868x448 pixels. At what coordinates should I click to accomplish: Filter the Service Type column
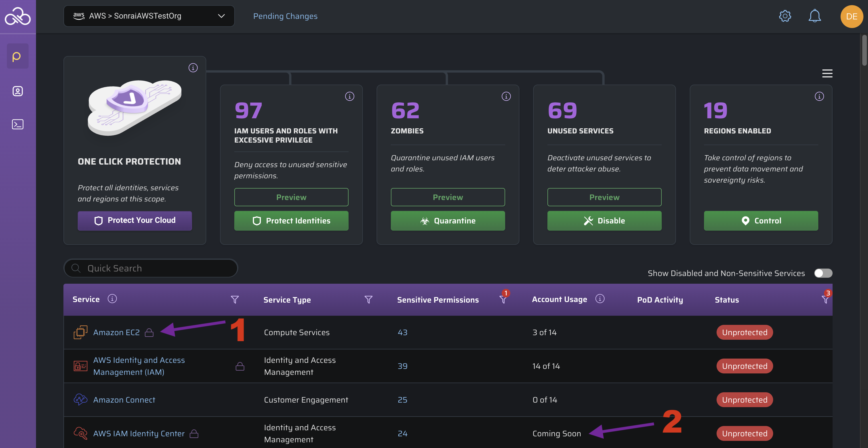(368, 299)
